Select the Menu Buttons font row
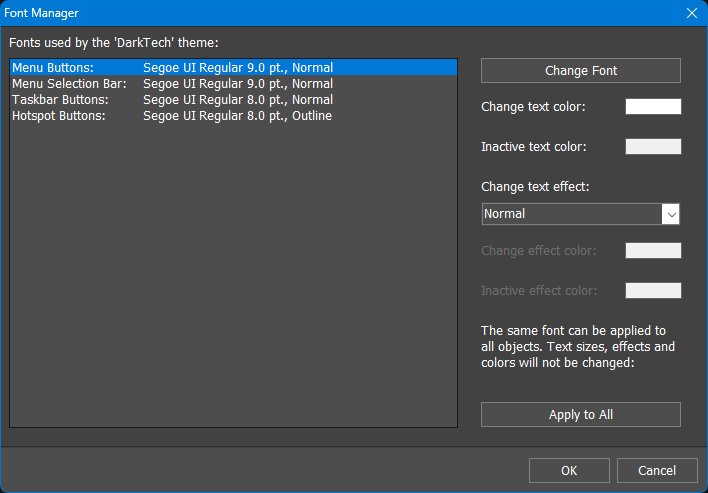This screenshot has height=493, width=708. [x=233, y=68]
